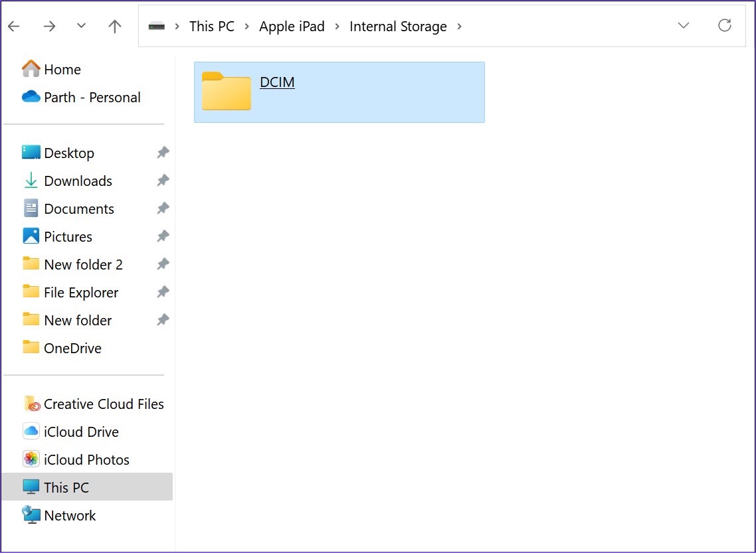Expand chevron after This PC breadcrumb
Screen dimensions: 756x553
coord(247,26)
